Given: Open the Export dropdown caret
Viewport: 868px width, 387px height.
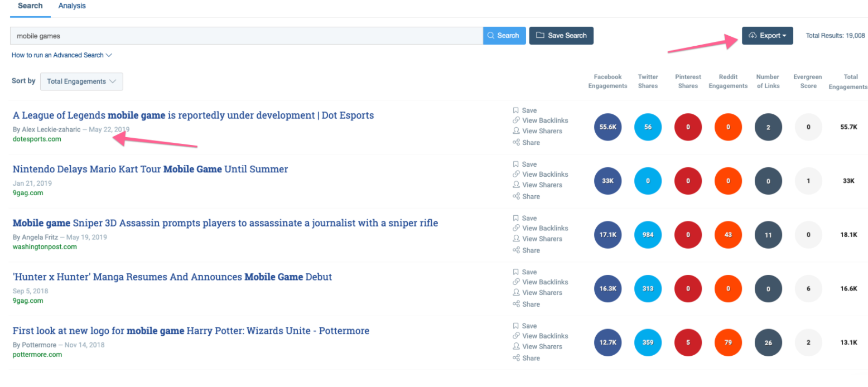Looking at the screenshot, I should pyautogui.click(x=784, y=36).
